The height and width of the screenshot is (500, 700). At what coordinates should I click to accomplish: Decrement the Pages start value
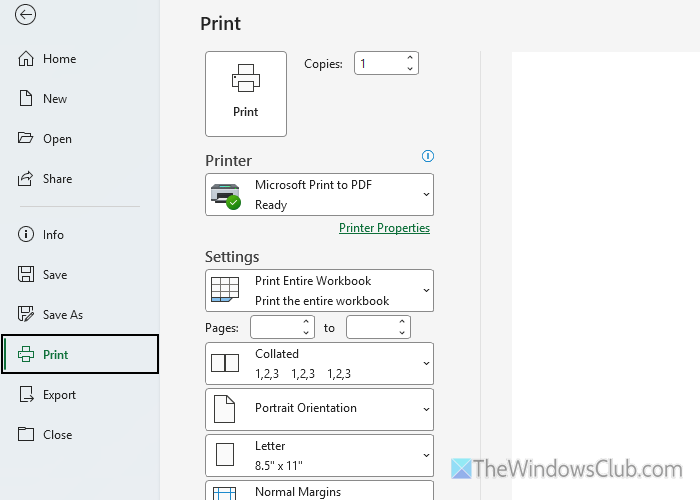coord(306,333)
